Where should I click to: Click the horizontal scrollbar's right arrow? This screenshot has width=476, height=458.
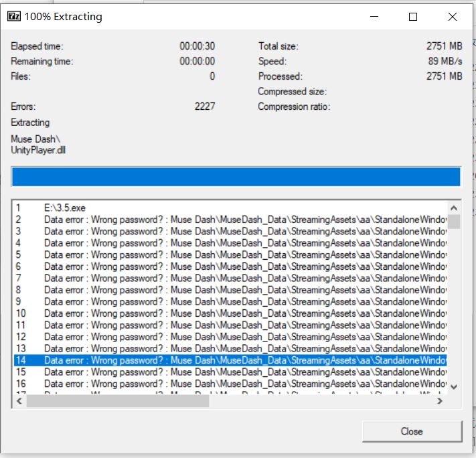[440, 401]
